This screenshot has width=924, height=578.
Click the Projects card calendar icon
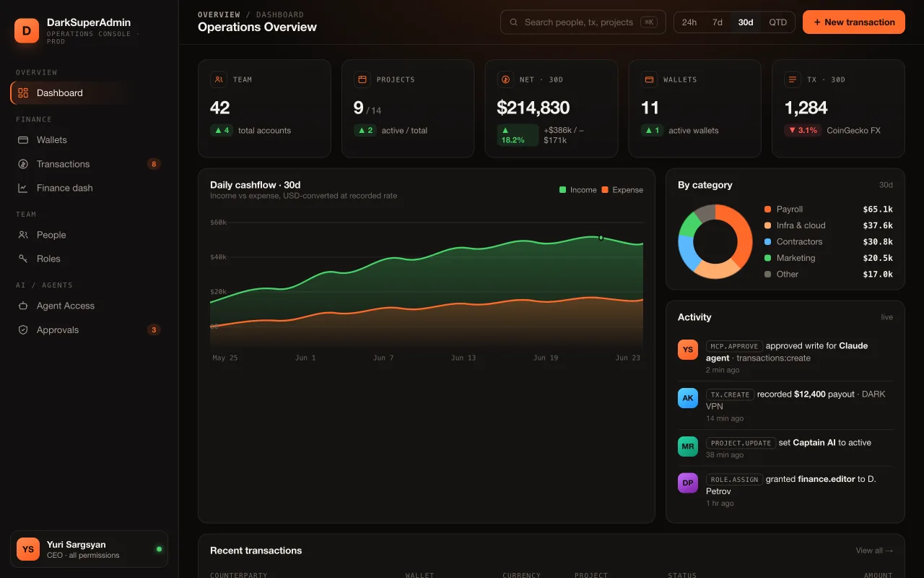coord(362,79)
